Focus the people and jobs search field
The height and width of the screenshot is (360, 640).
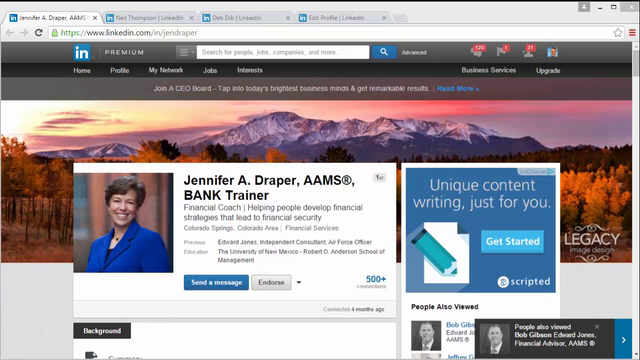tap(283, 52)
